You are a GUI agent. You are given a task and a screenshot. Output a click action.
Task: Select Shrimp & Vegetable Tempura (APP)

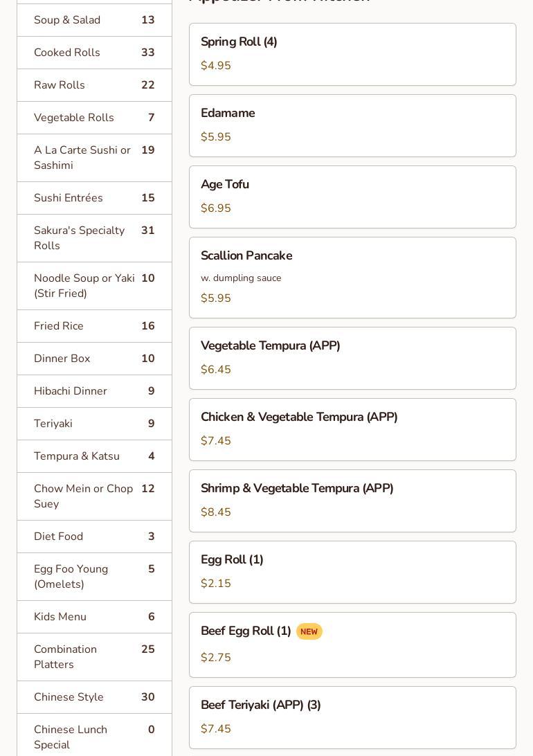pyautogui.click(x=352, y=501)
